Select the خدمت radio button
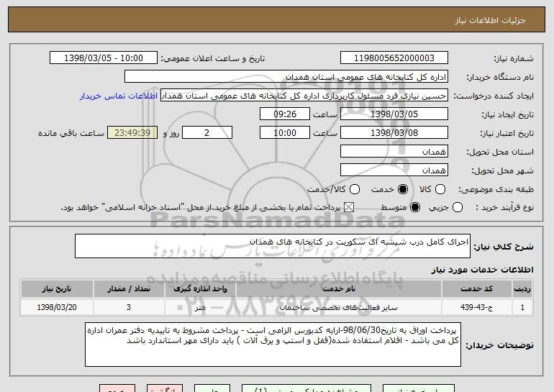Screen dimensions: 554x392 click(403, 189)
